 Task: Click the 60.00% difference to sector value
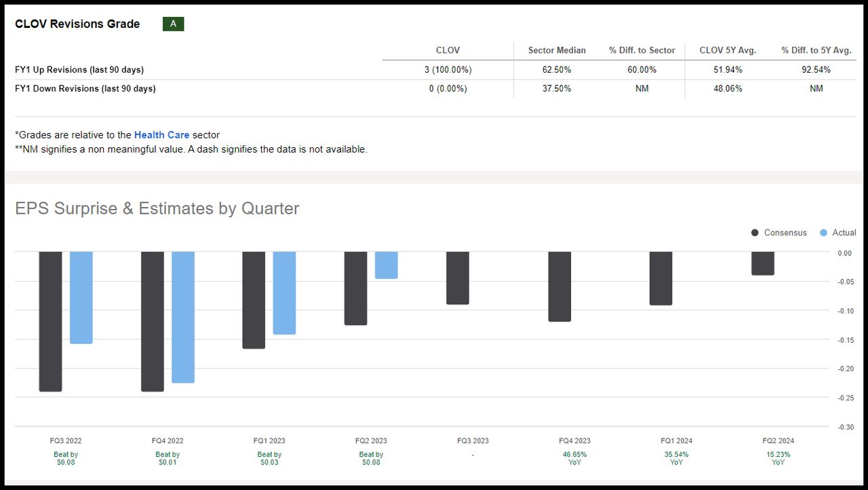pos(642,69)
